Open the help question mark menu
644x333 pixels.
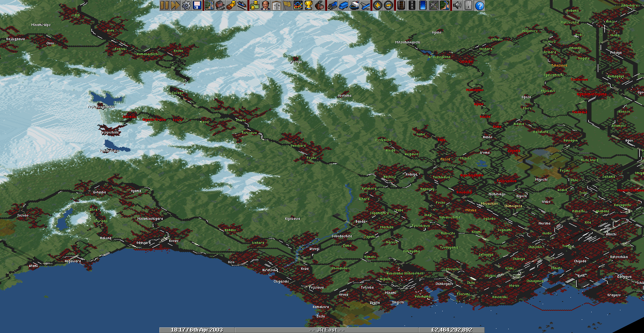pos(479,6)
